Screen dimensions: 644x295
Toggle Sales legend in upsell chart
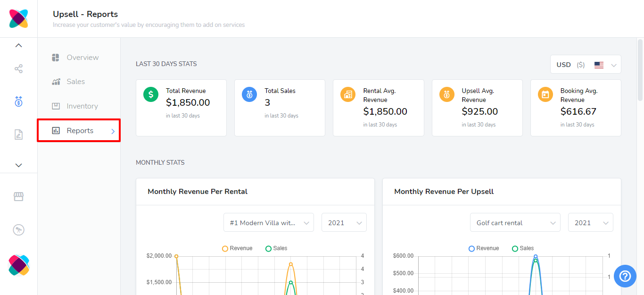[523, 248]
